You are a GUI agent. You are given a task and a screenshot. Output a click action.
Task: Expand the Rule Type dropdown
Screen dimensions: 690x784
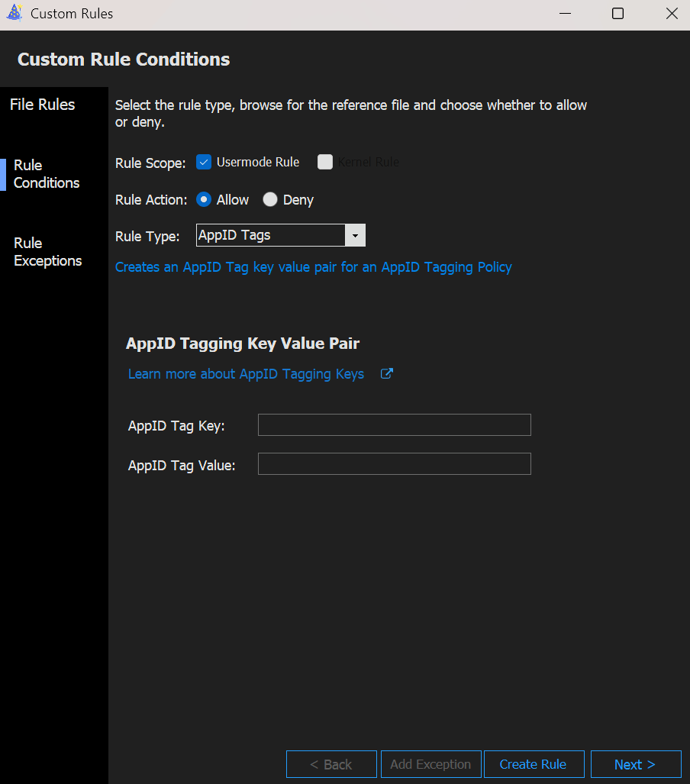[355, 236]
